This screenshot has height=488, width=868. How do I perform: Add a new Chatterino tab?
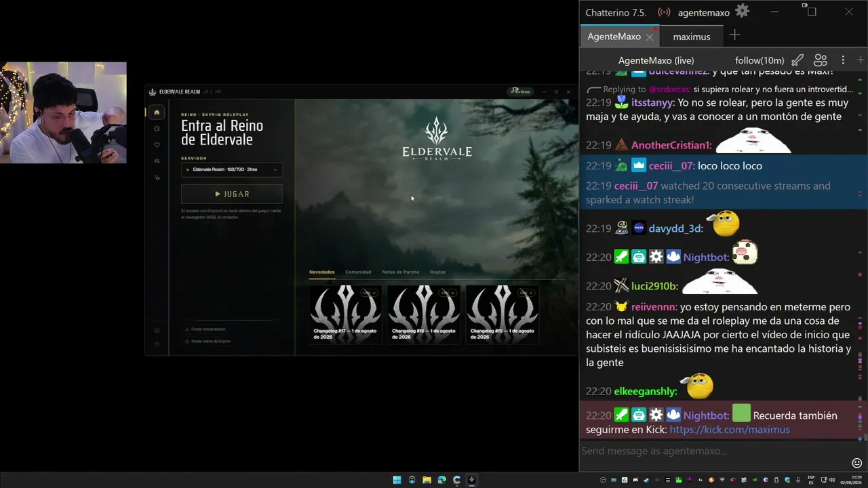(734, 35)
